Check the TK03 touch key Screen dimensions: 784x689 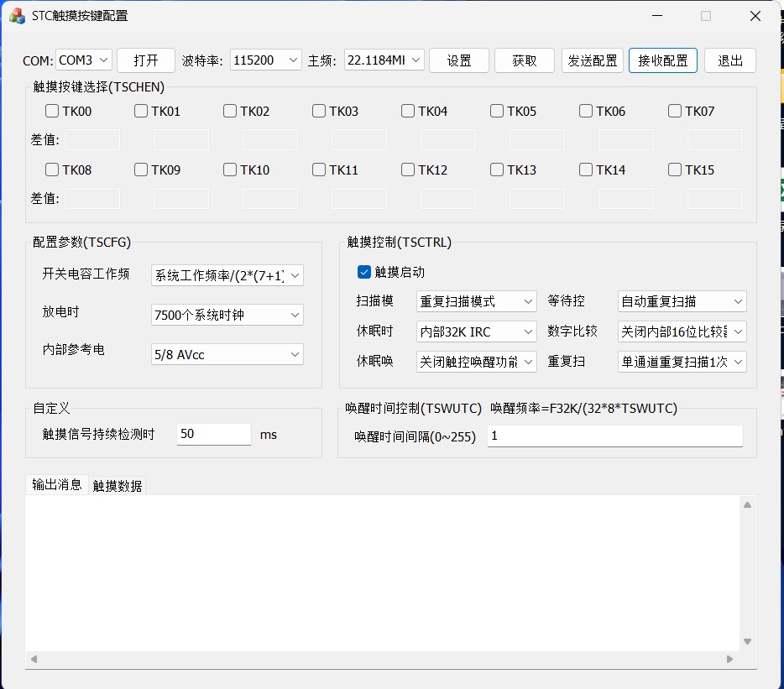point(319,111)
